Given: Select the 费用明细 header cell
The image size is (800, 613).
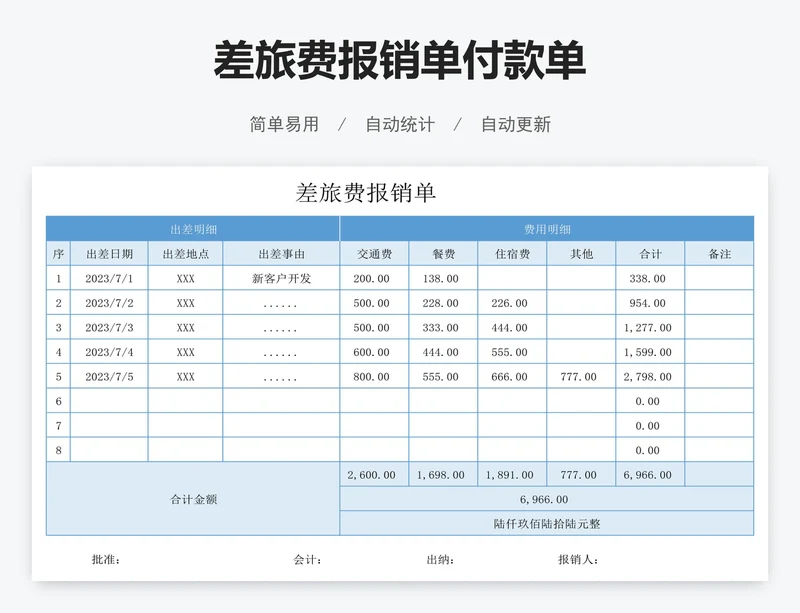Looking at the screenshot, I should tap(547, 229).
